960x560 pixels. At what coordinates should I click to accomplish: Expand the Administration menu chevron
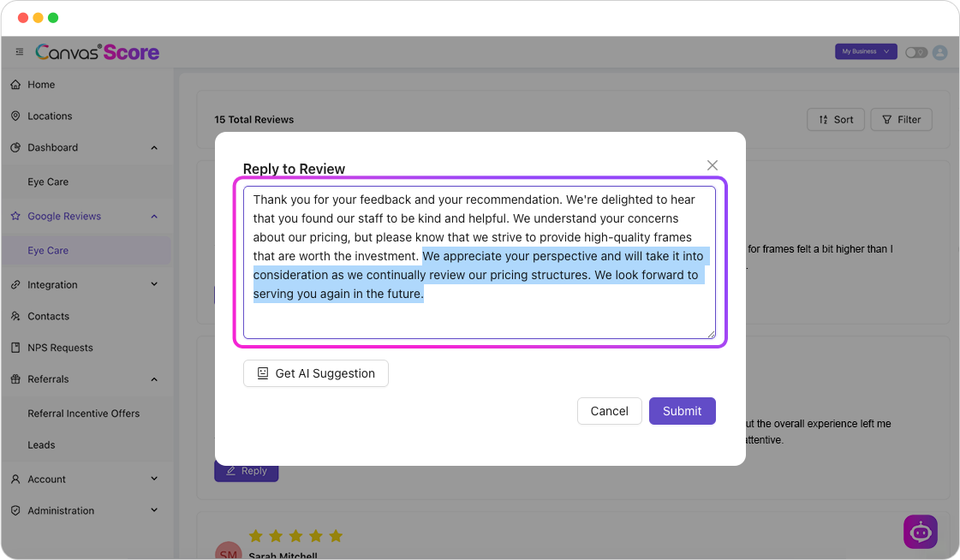point(154,509)
